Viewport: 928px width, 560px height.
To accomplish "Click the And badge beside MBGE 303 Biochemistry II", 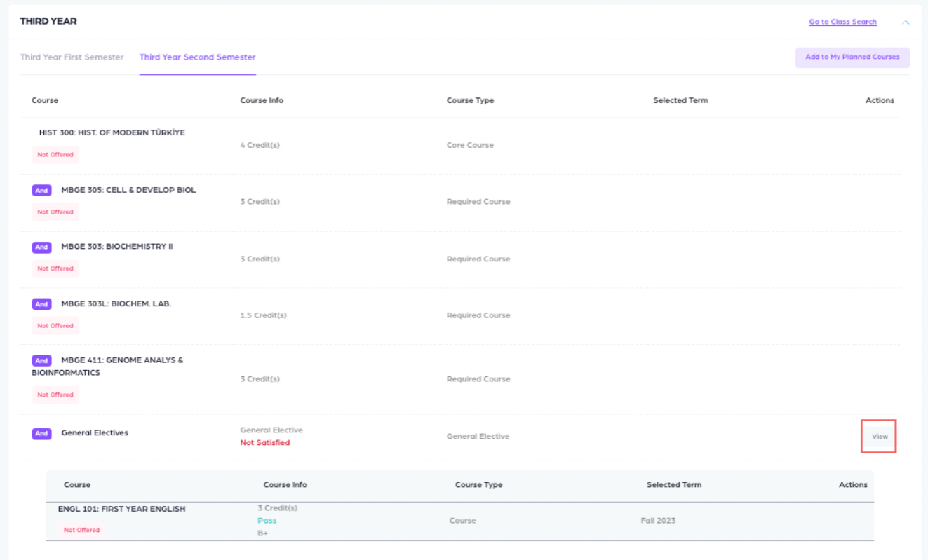I will (41, 247).
